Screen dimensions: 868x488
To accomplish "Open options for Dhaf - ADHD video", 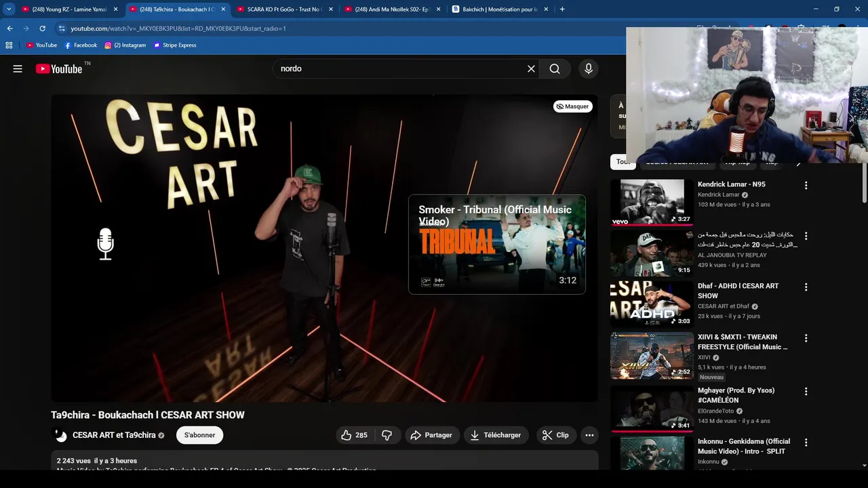I will (806, 287).
